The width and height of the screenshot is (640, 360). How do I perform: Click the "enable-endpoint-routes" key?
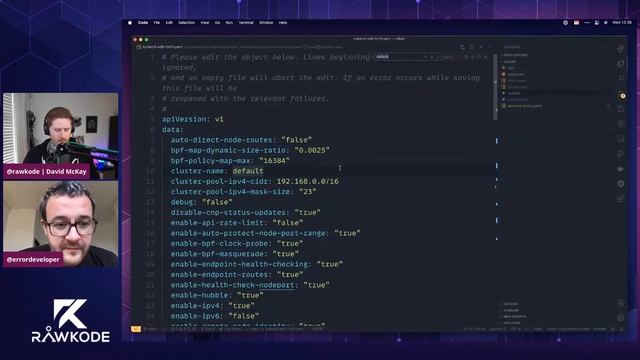(220, 275)
